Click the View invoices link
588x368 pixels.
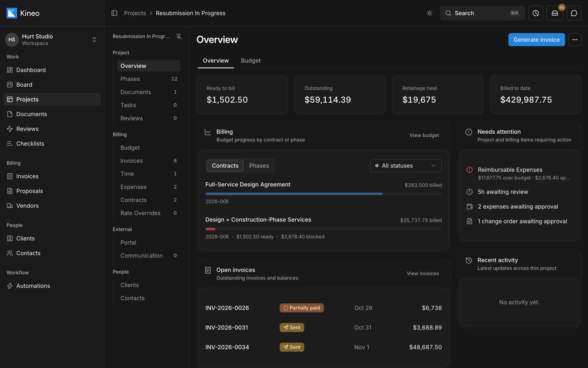(x=423, y=274)
